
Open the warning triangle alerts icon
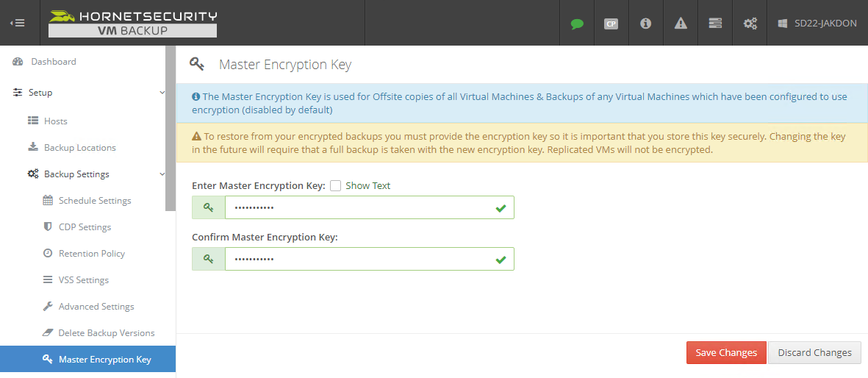coord(681,24)
